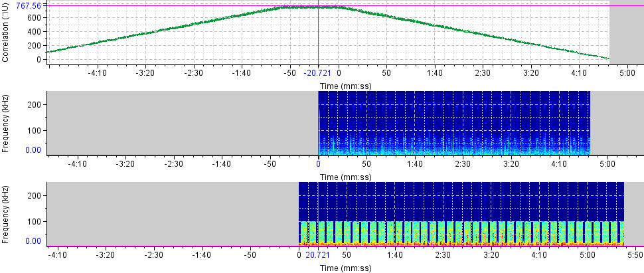Select the bottom spectrogram's Frequency (kHz) axis title
This screenshot has width=644, height=273.
pyautogui.click(x=5, y=214)
